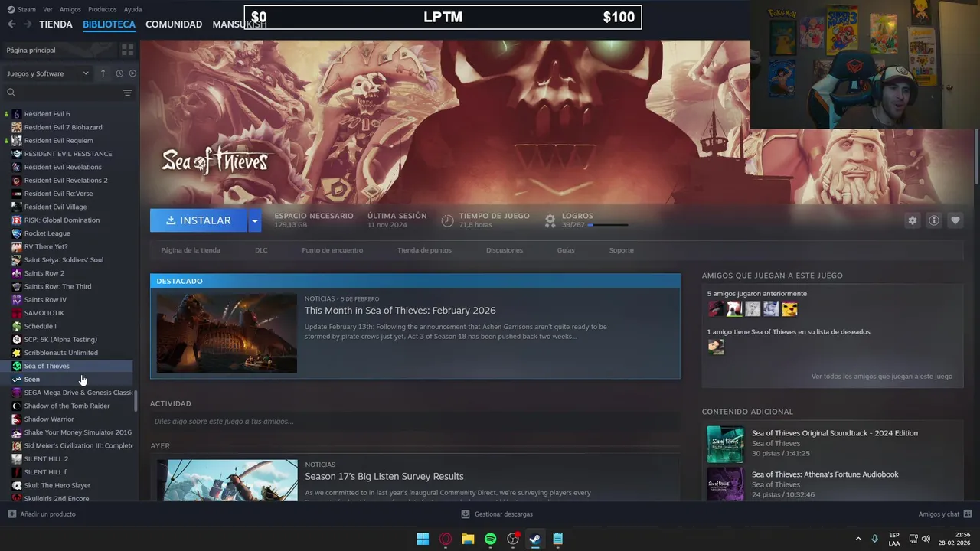Show hidden tray icons chevron
This screenshot has width=980, height=551.
click(x=858, y=539)
